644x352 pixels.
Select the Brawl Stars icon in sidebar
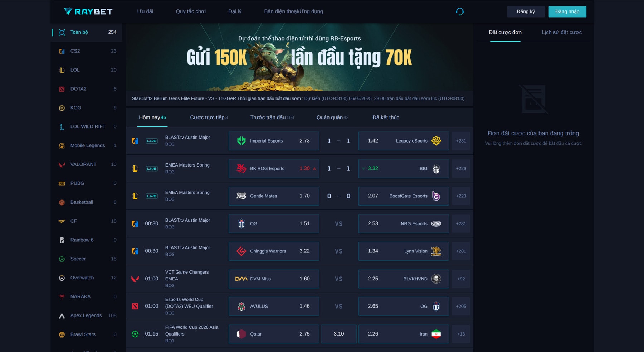point(62,334)
